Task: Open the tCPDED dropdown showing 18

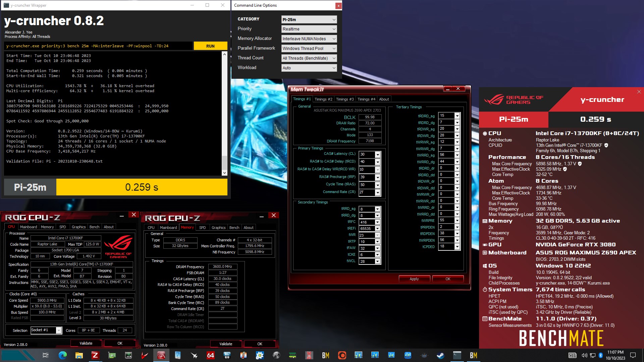Action: [x=457, y=247]
